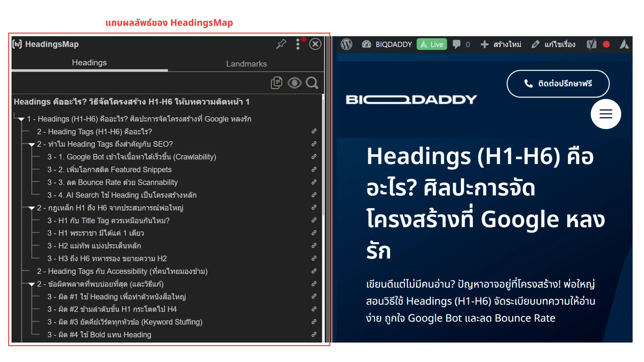Click 'ติดต่อปรึกษาฟรี' contact button
The height and width of the screenshot is (362, 644).
click(x=558, y=84)
